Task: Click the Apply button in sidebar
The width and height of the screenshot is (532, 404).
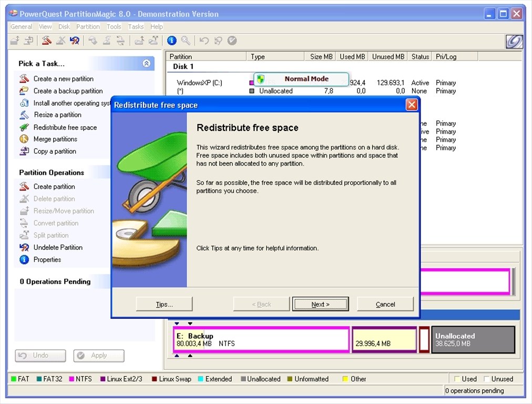Action: [99, 356]
